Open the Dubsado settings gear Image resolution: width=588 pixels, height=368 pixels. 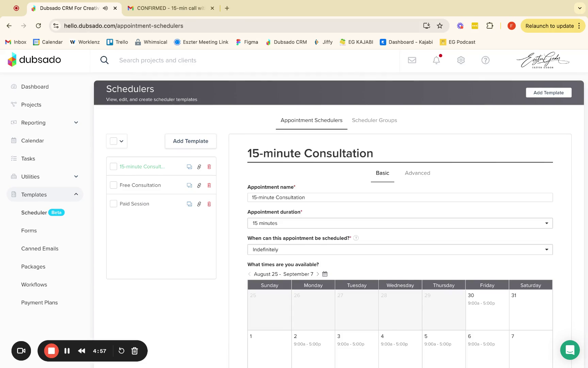[x=461, y=60]
